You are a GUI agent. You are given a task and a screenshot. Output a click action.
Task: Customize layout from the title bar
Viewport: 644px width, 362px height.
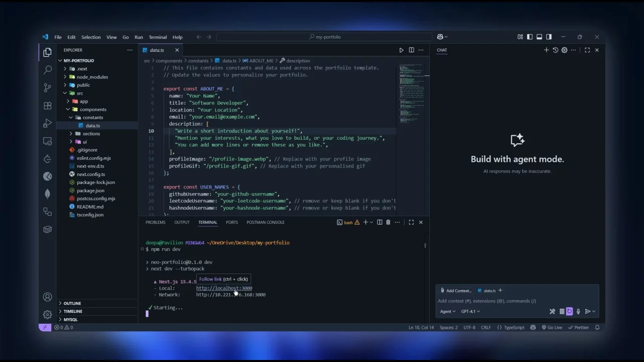point(520,37)
